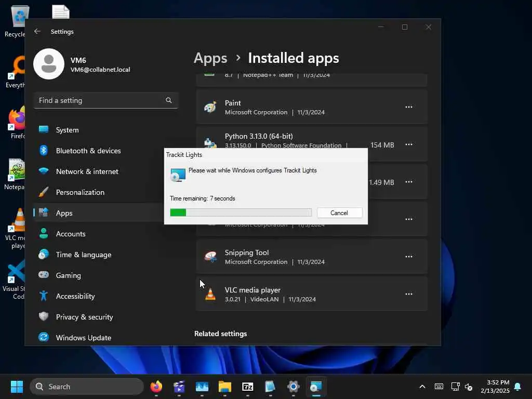
Task: Click the taskbar Search box
Action: coord(87,387)
